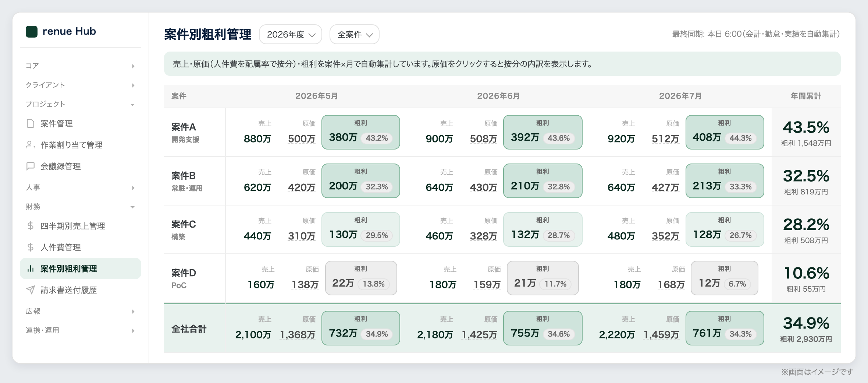The height and width of the screenshot is (383, 868).
Task: Click the paper plane icon beside 請求書送付履歴
Action: [31, 290]
